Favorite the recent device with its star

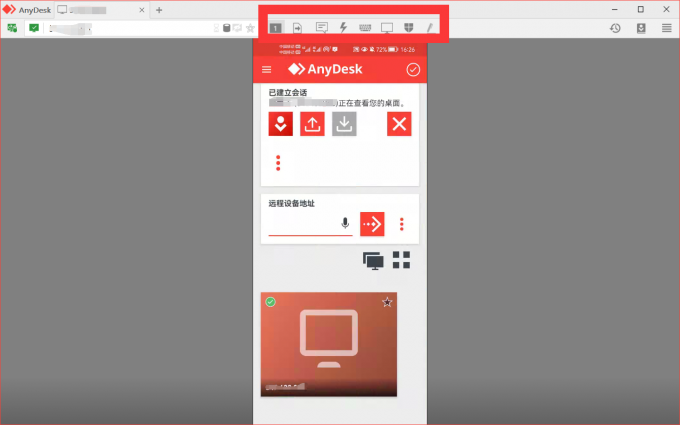(x=387, y=302)
